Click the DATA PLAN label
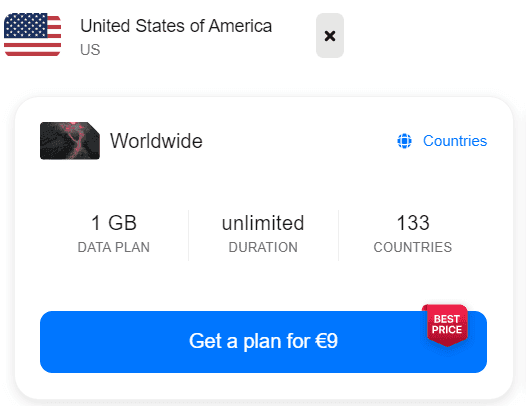Screen dimensions: 526x406 114,247
